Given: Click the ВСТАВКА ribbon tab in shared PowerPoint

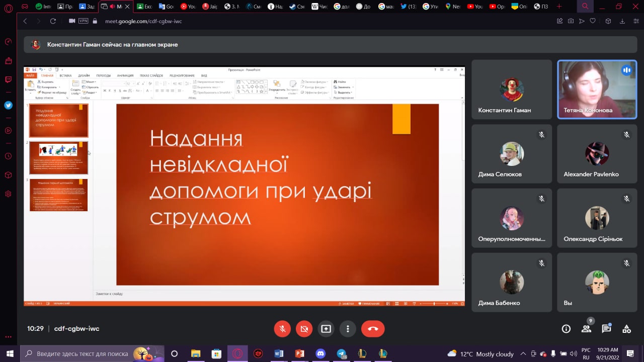Looking at the screenshot, I should pos(65,75).
